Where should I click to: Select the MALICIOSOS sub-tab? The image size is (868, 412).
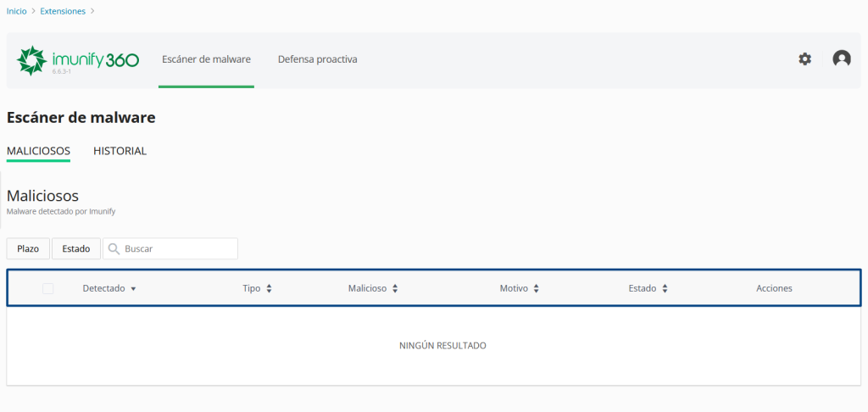tap(38, 151)
